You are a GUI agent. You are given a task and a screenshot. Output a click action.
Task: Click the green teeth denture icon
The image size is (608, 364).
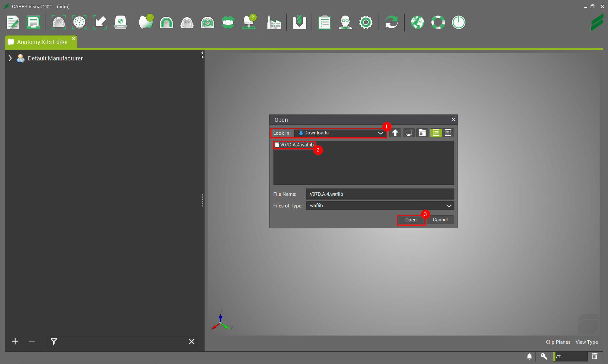(228, 22)
